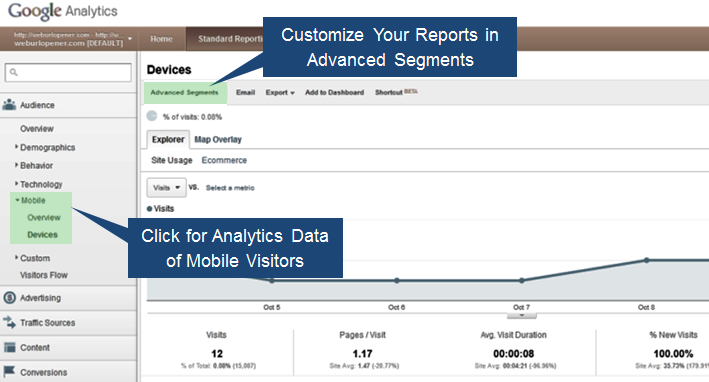Click the Visits chart legend label
Viewport: 709px width, 382px height.
click(164, 208)
